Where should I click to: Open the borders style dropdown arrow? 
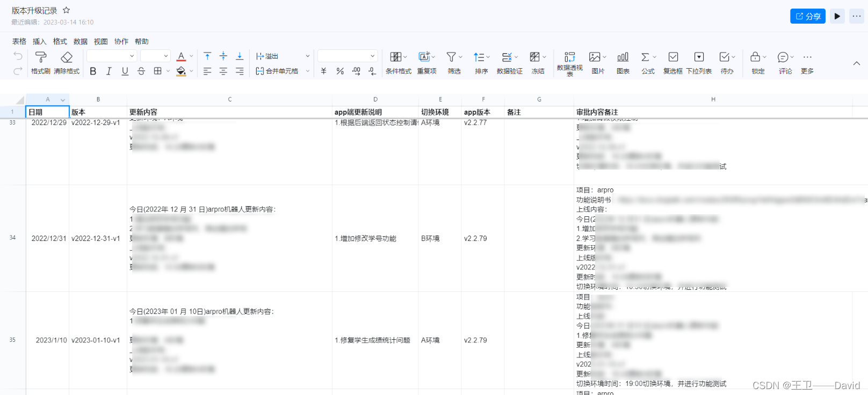pyautogui.click(x=168, y=71)
